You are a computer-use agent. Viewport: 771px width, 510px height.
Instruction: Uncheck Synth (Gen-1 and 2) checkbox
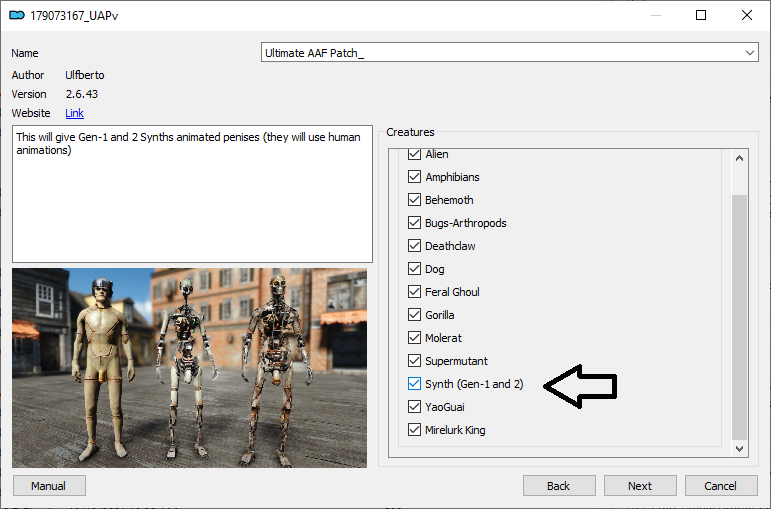click(x=414, y=384)
